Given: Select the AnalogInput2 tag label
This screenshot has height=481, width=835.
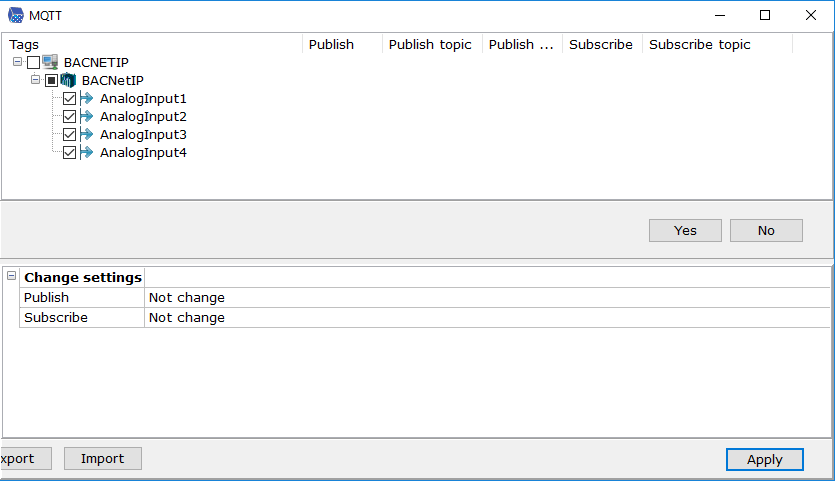Looking at the screenshot, I should coord(143,117).
